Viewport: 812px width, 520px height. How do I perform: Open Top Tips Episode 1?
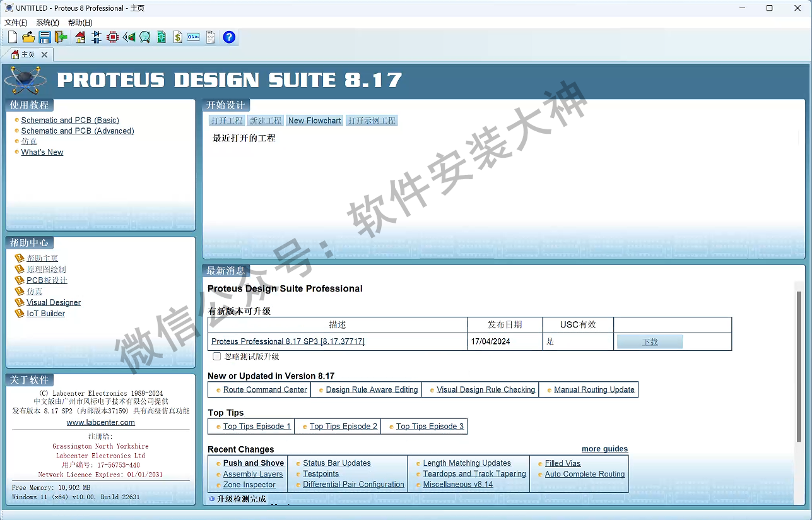[x=257, y=426]
